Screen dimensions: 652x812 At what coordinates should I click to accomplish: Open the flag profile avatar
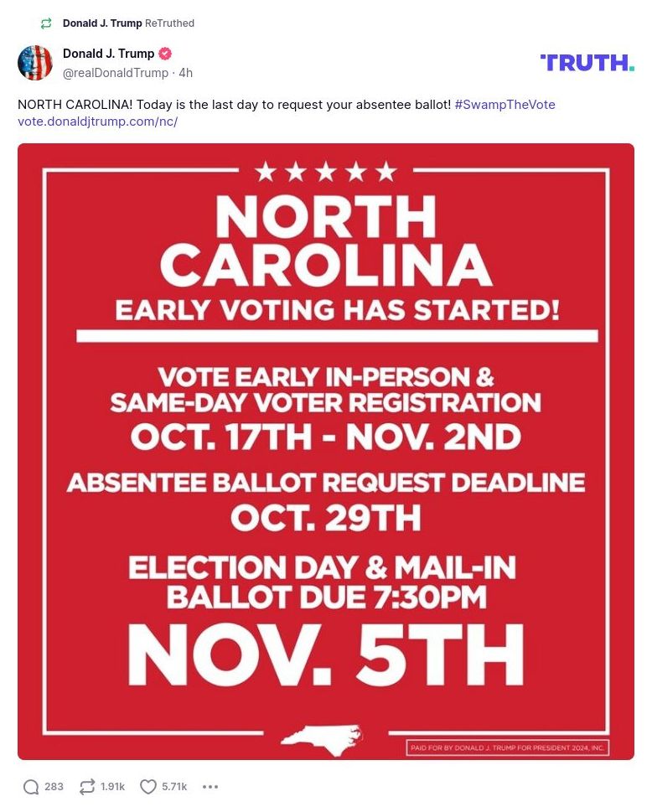pyautogui.click(x=35, y=63)
